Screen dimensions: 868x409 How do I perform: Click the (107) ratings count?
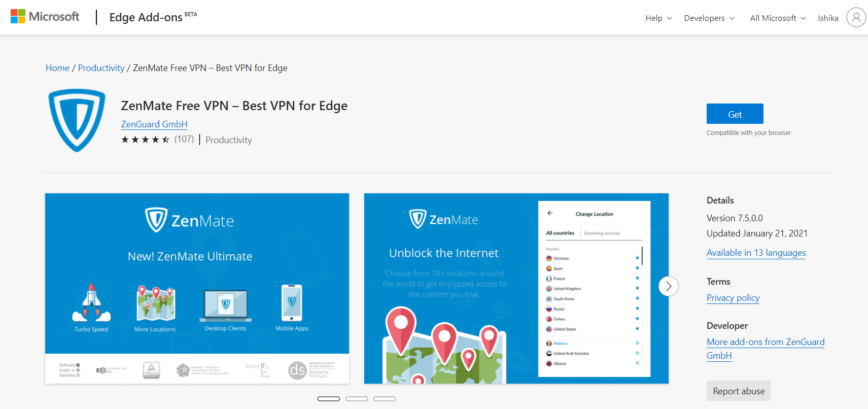pos(184,139)
